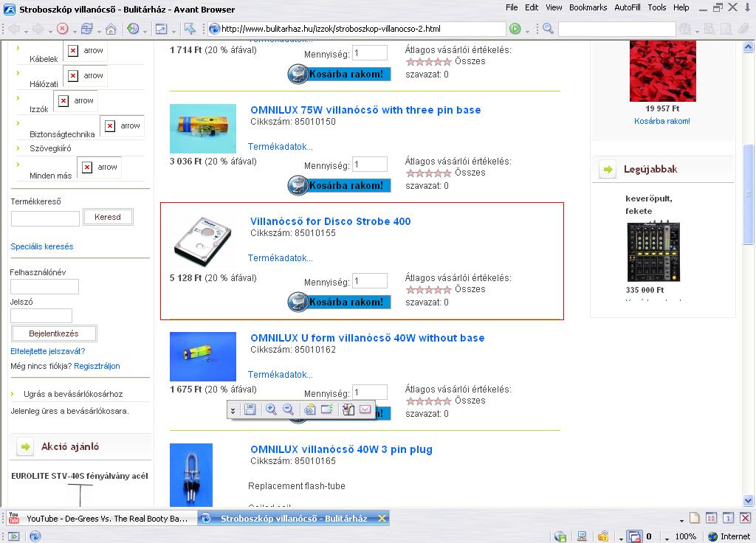Click Ugrás a bevásárlókosárhoz link
The height and width of the screenshot is (543, 756).
73,394
